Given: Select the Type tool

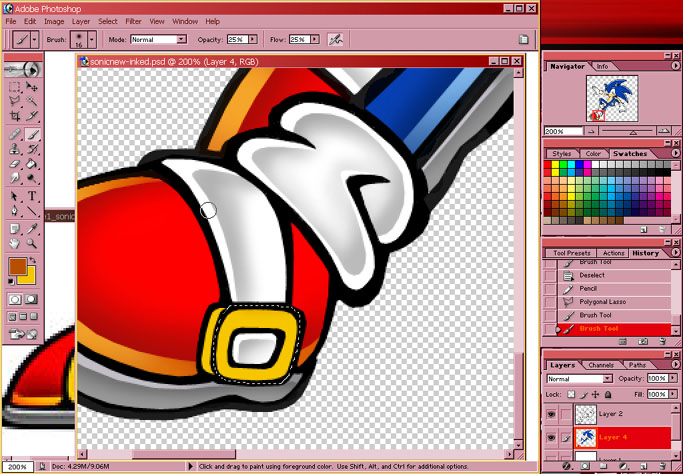Looking at the screenshot, I should click(31, 196).
